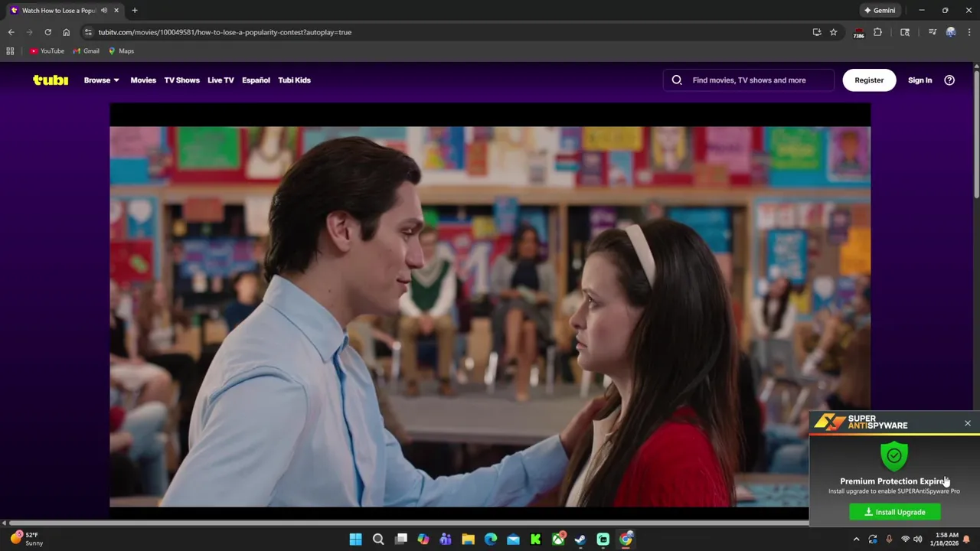Click the red extension icon showing 7386

point(859,33)
